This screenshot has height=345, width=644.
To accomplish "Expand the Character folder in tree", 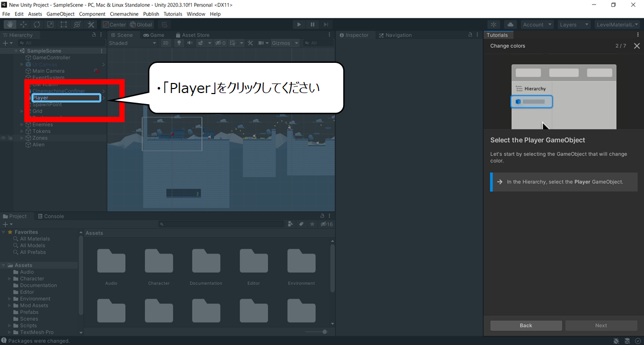I will pos(10,279).
